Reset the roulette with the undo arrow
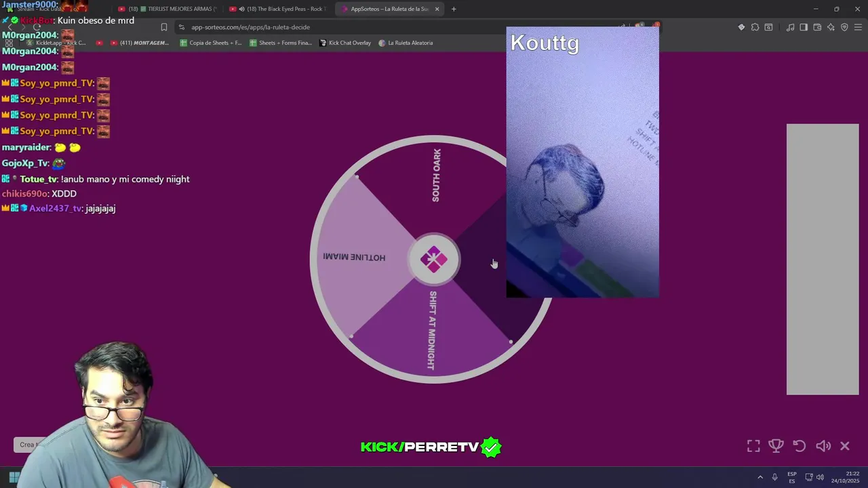868x488 pixels. click(800, 446)
